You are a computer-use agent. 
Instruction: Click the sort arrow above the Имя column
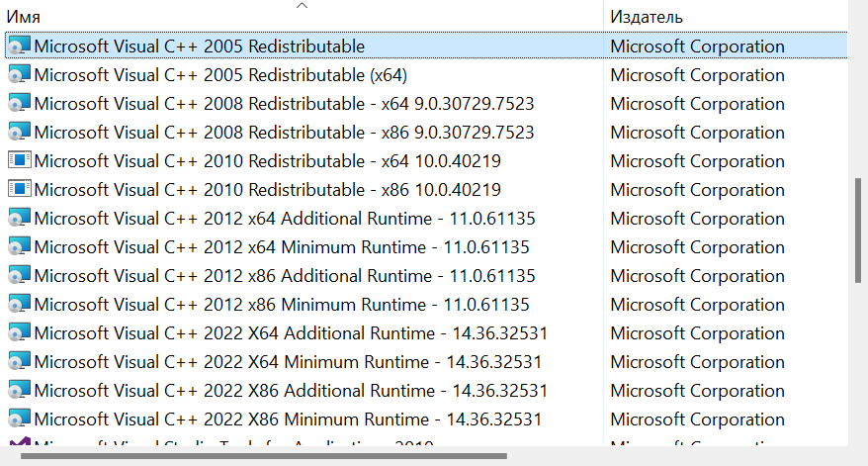point(303,5)
